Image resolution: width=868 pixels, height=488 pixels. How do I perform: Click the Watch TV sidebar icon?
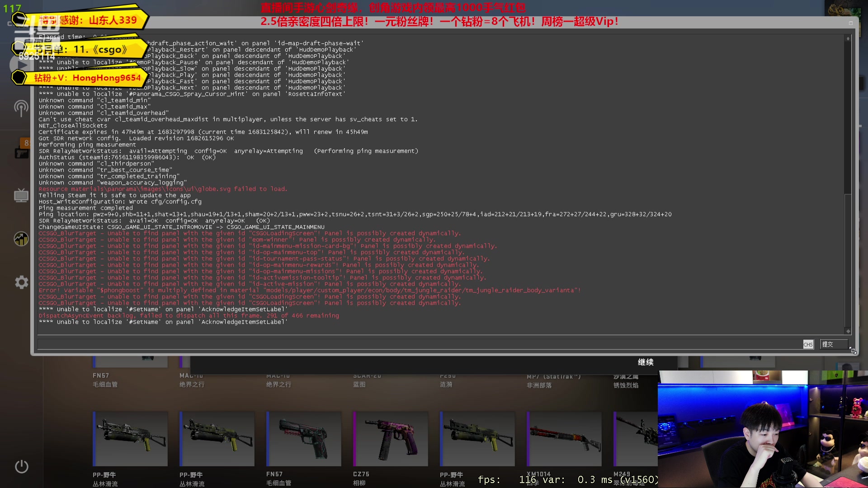click(21, 196)
